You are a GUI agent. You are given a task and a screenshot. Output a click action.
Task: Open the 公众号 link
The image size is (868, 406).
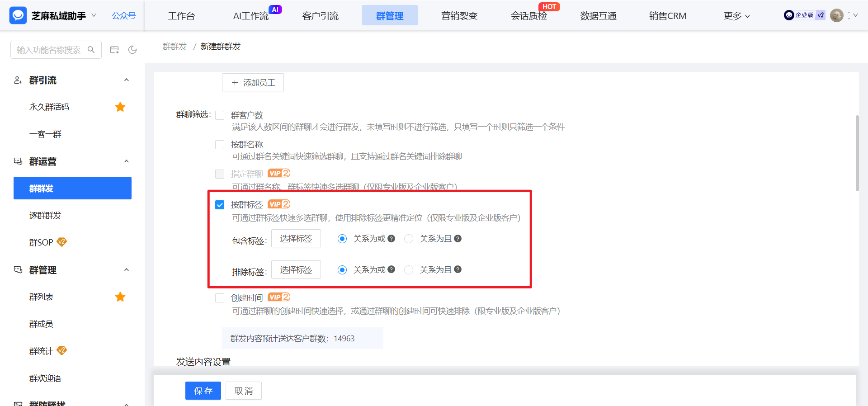click(124, 16)
